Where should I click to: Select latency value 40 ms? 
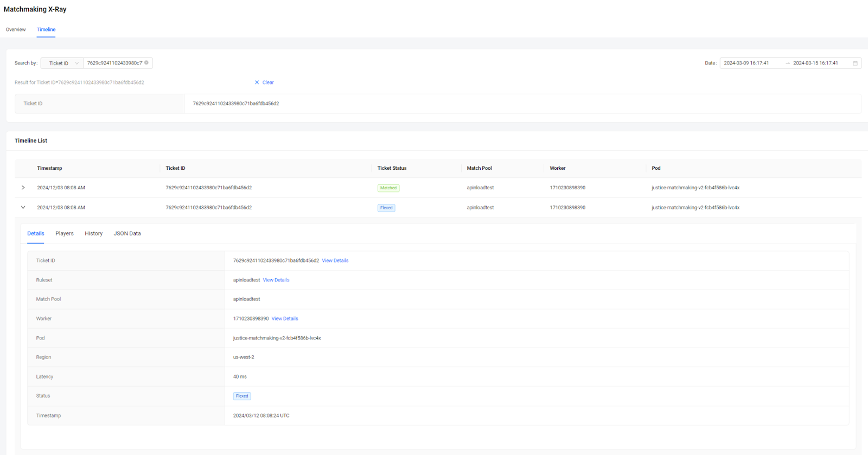240,377
